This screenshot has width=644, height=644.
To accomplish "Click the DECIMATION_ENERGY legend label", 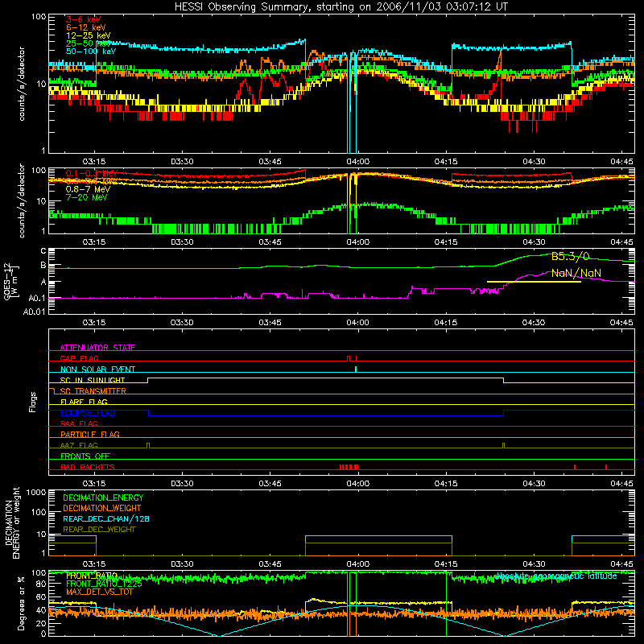I will click(103, 497).
